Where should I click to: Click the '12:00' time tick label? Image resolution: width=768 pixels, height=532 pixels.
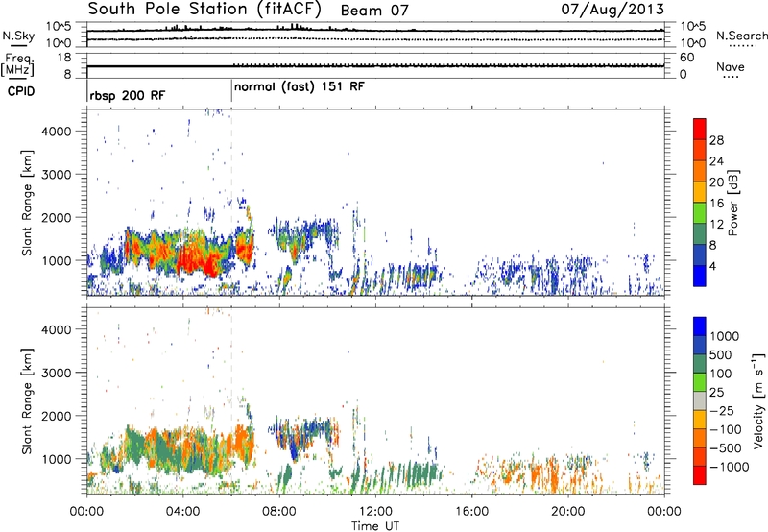[x=375, y=512]
